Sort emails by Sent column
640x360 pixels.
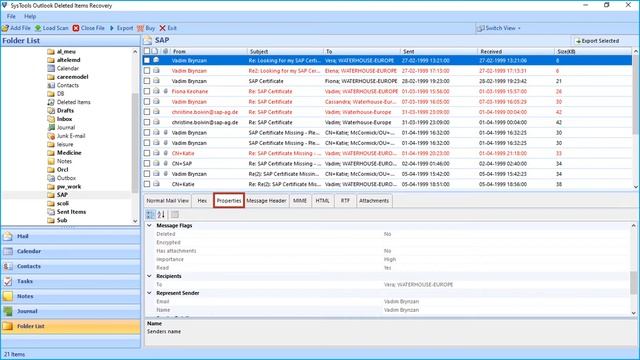click(x=439, y=51)
